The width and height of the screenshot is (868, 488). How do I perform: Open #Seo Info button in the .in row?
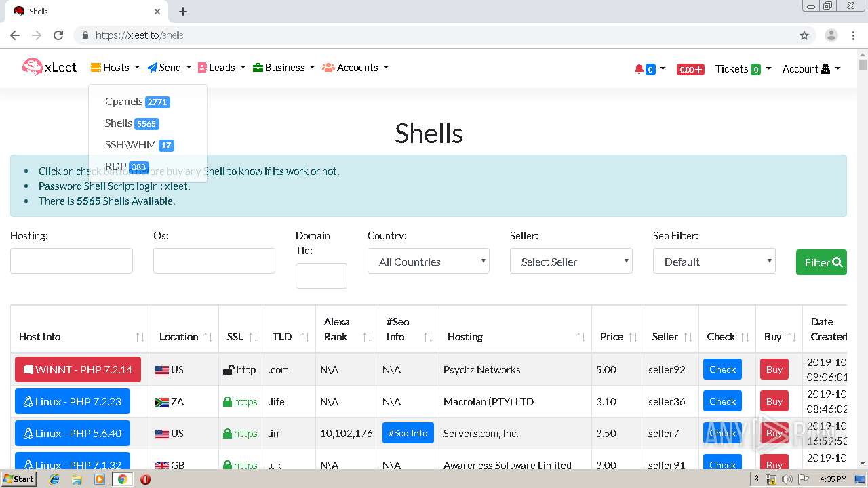coord(408,433)
